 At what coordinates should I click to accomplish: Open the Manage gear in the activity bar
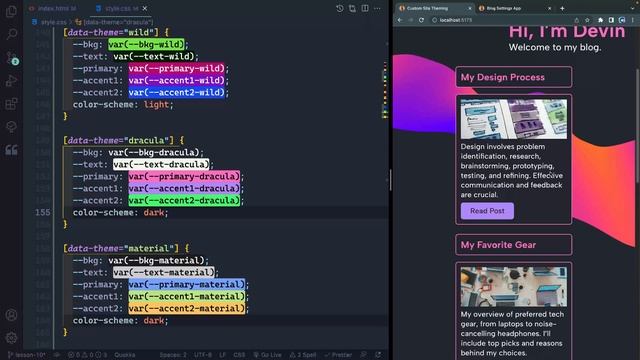coord(11,338)
